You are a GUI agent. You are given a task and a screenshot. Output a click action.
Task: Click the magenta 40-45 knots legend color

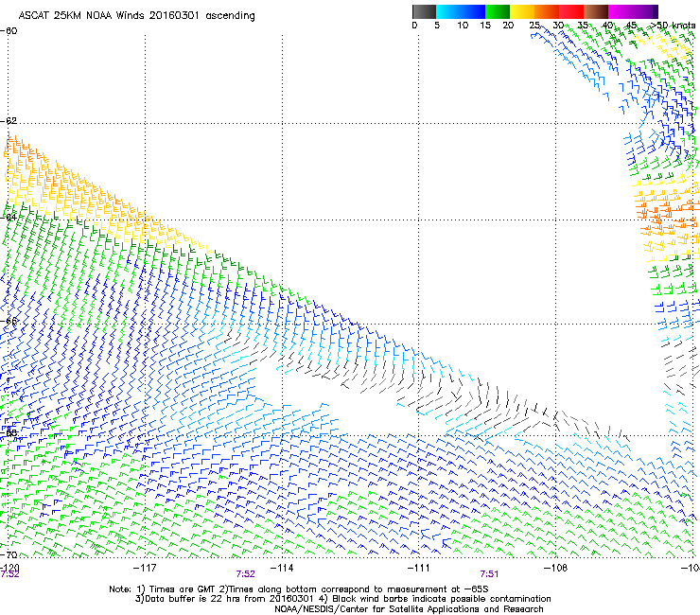click(621, 11)
